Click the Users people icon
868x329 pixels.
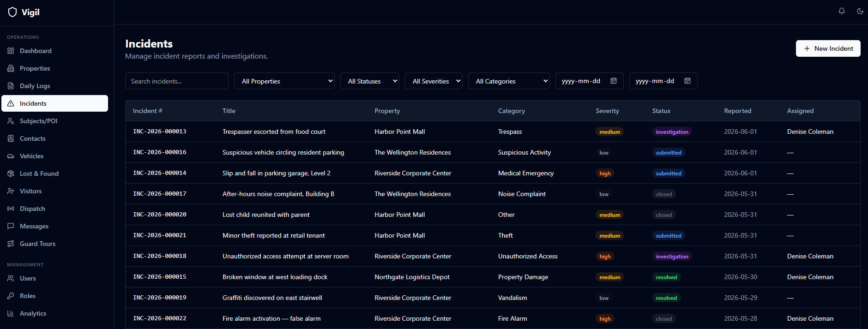(11, 278)
